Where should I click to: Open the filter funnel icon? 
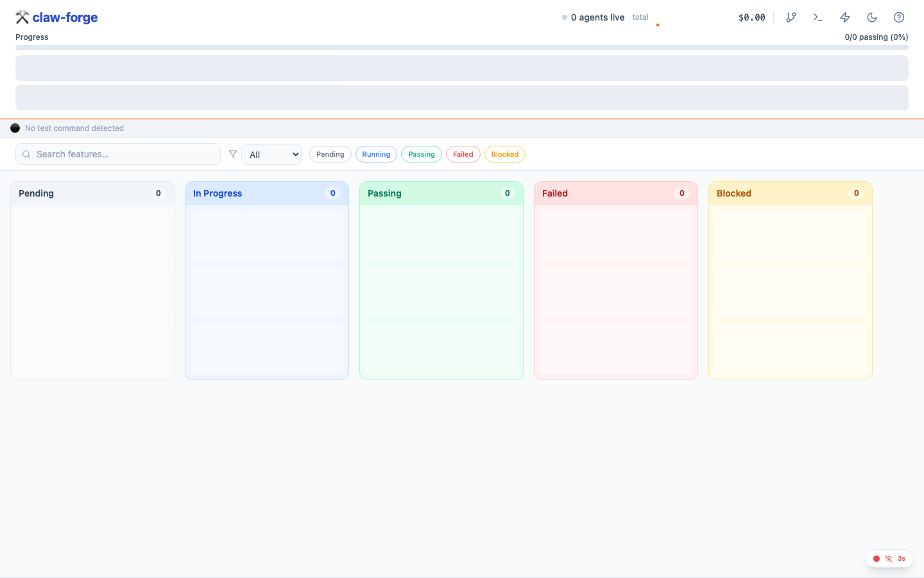[233, 154]
